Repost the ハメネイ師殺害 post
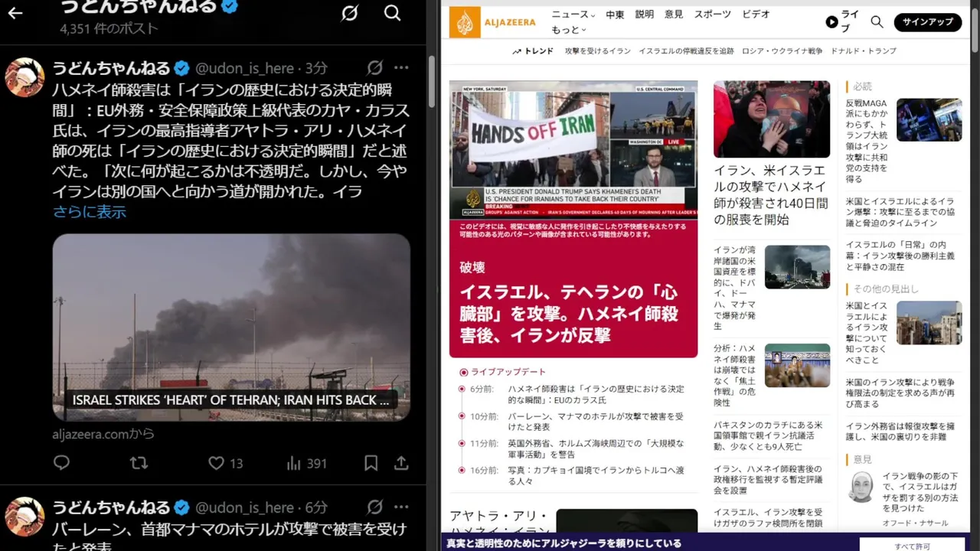The height and width of the screenshot is (551, 980). [139, 463]
